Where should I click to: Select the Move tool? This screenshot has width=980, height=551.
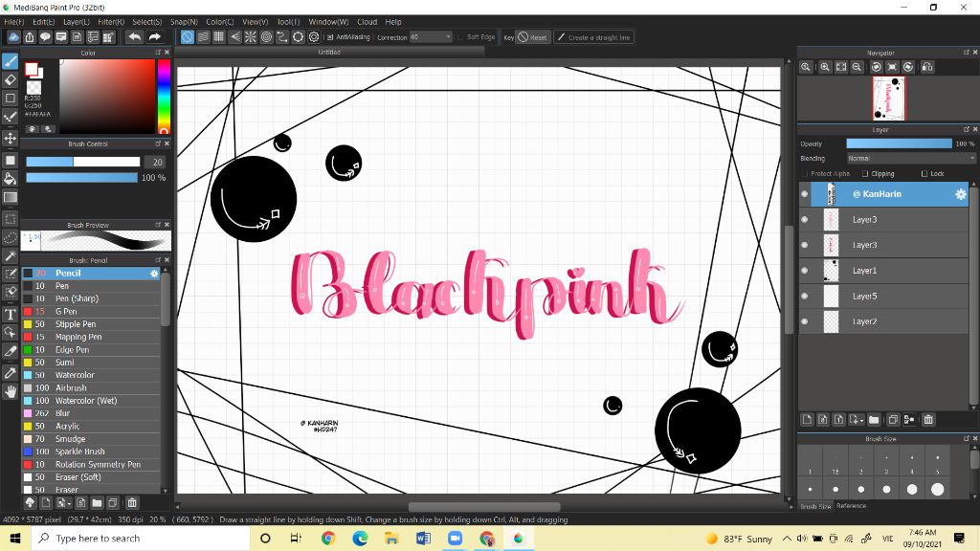(x=10, y=138)
